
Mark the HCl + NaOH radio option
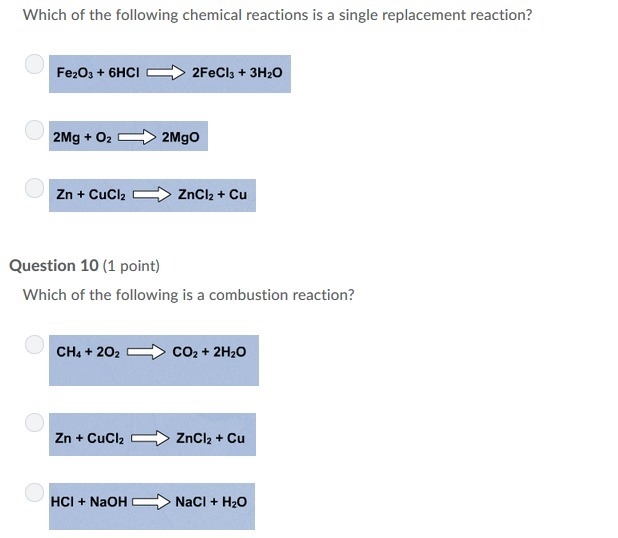pyautogui.click(x=34, y=492)
